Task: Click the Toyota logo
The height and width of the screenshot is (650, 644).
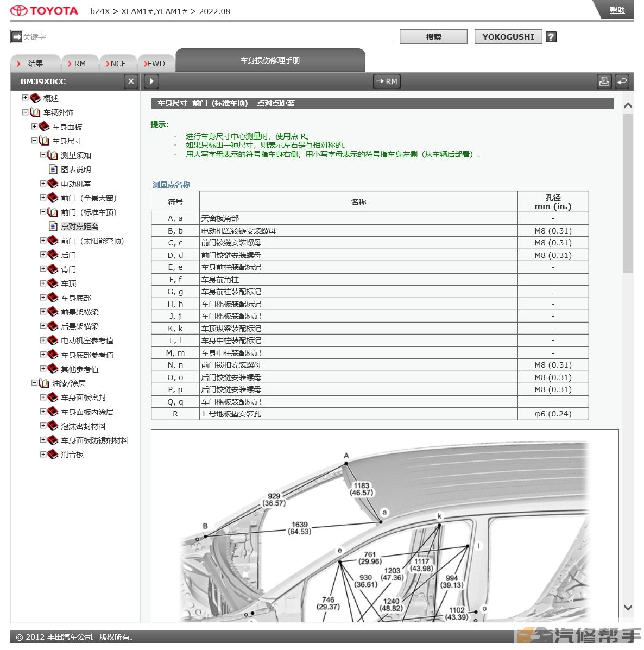Action: pos(45,11)
